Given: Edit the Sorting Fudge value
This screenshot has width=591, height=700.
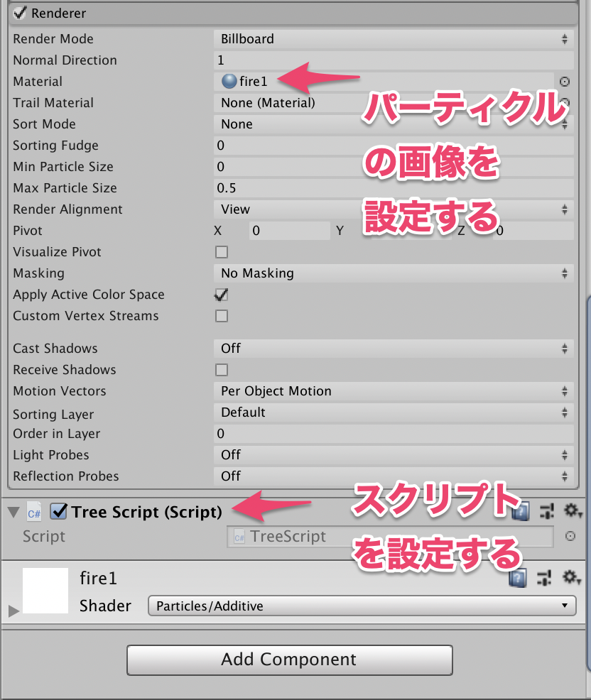Looking at the screenshot, I should pos(394,146).
